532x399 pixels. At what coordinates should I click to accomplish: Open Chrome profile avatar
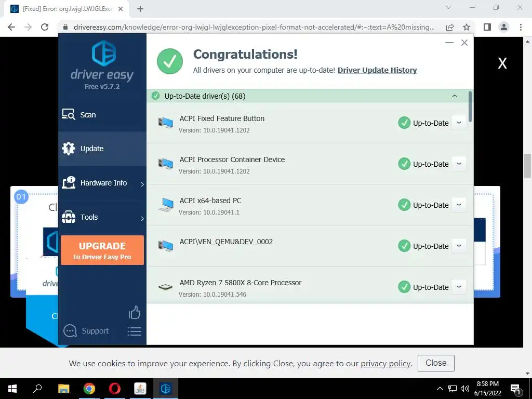click(x=504, y=27)
